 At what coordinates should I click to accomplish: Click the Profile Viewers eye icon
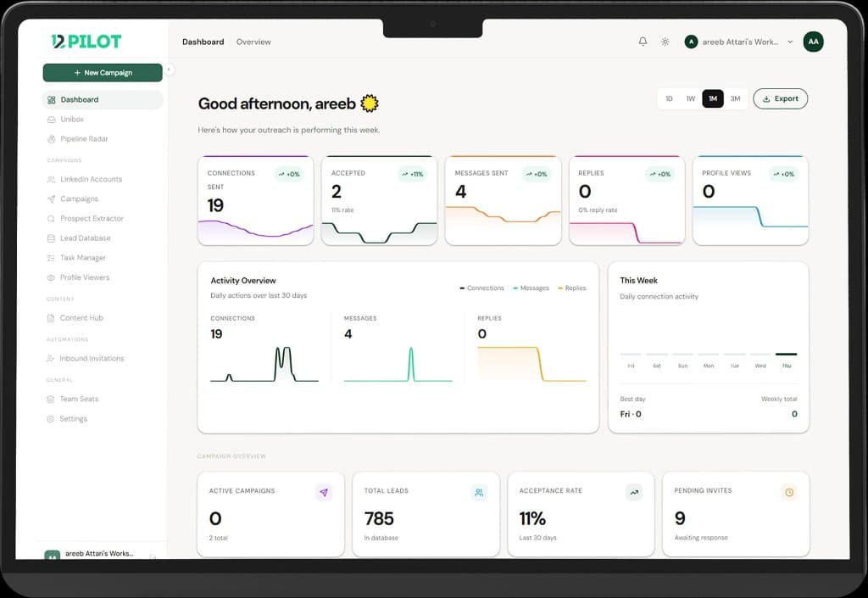(51, 277)
